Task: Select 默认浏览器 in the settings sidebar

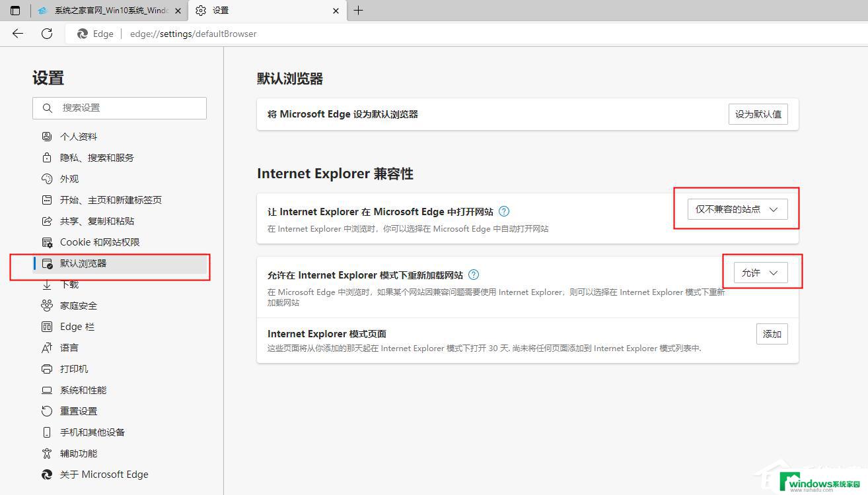Action: [x=120, y=263]
